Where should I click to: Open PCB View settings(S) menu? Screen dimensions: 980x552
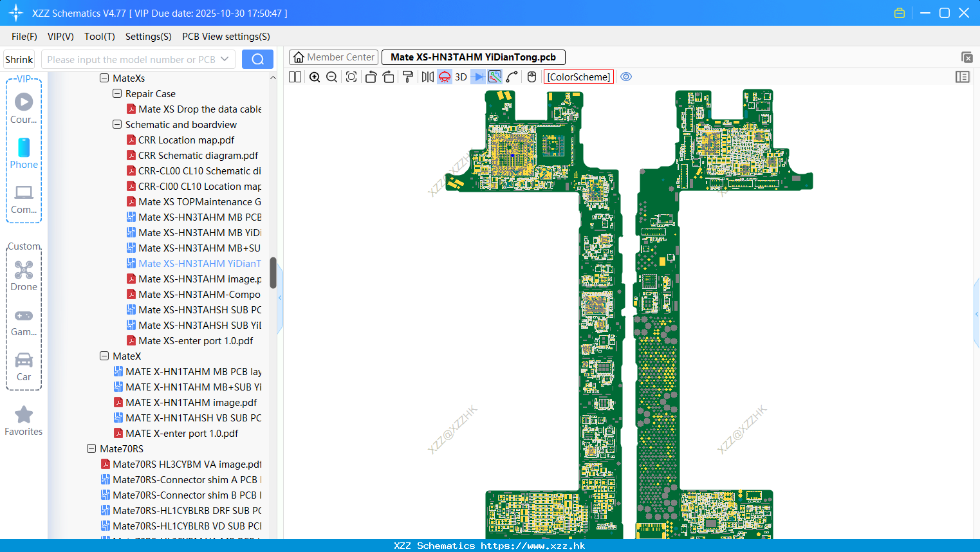pyautogui.click(x=226, y=37)
